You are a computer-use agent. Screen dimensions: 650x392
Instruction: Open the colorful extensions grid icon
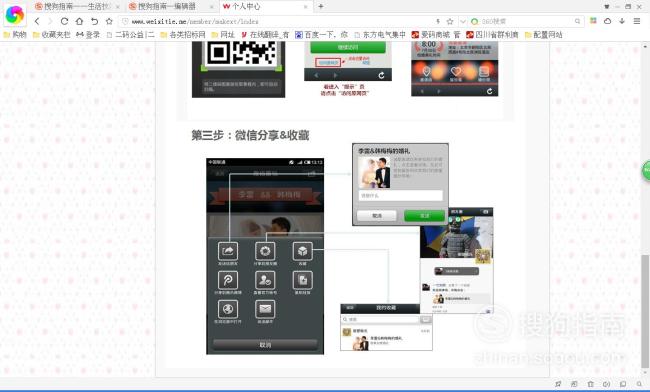click(x=594, y=21)
